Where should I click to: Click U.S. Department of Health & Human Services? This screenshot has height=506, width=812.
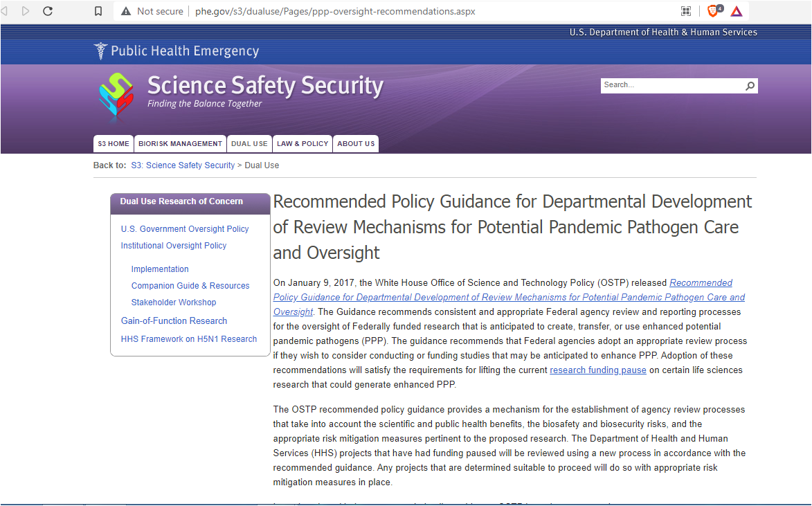tap(663, 32)
